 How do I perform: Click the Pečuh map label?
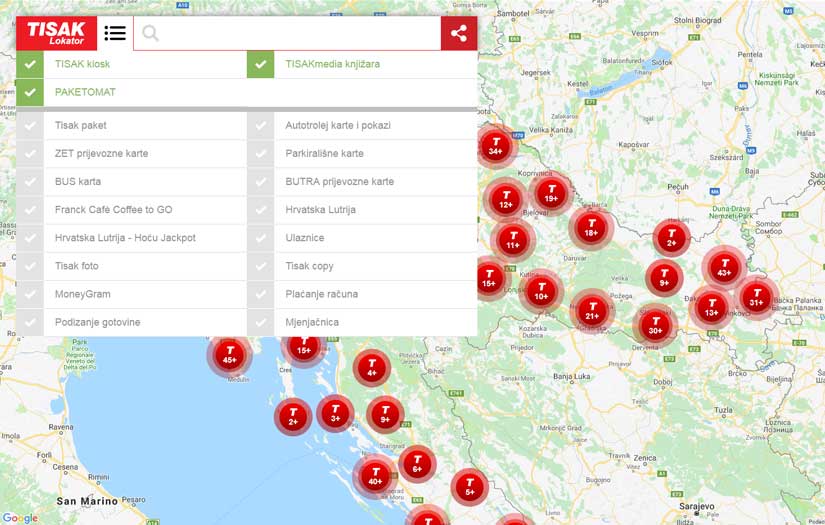pyautogui.click(x=678, y=187)
